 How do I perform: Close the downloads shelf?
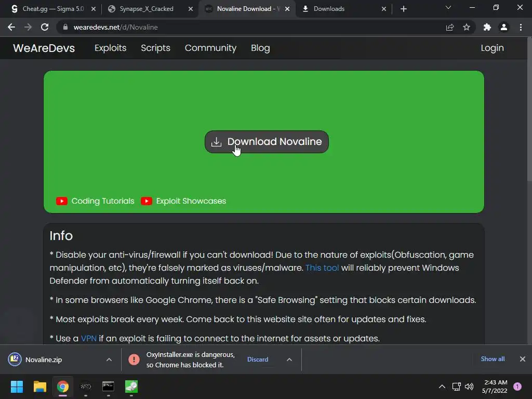coord(523,359)
